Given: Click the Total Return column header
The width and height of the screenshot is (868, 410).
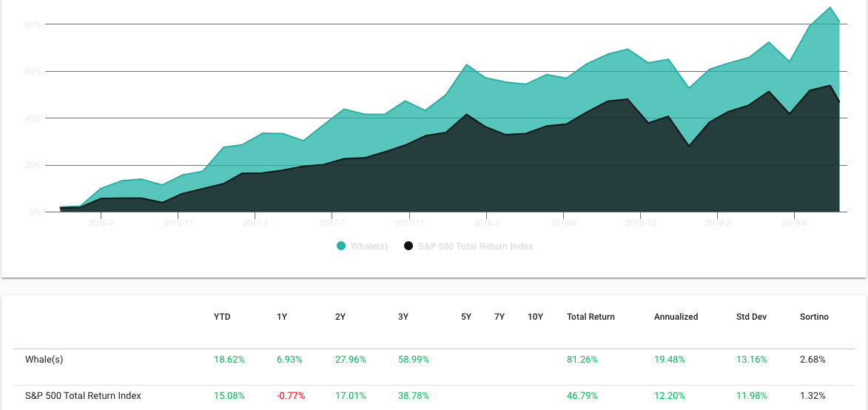Looking at the screenshot, I should (x=591, y=317).
